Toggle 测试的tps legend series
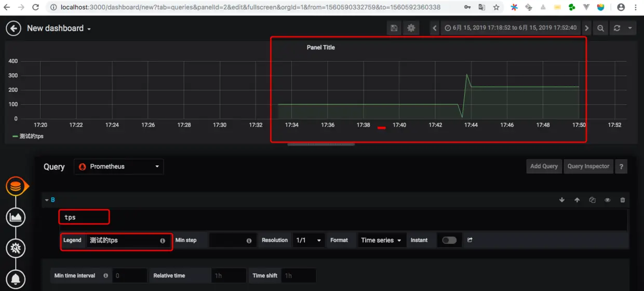Viewport: 644px width, 291px height. (x=32, y=136)
